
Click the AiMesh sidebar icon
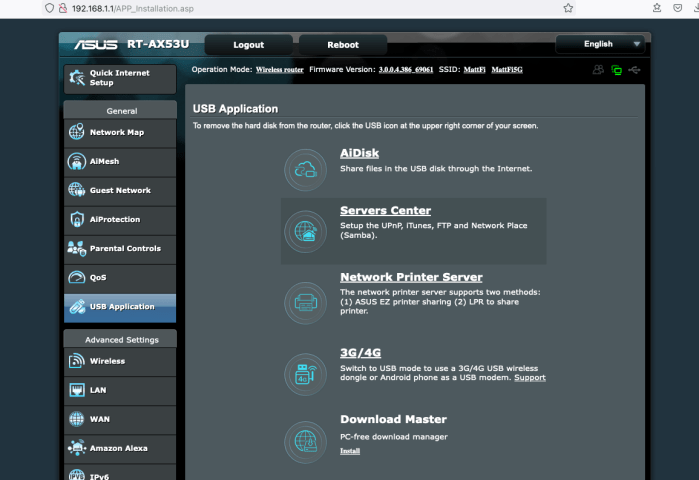pos(77,161)
